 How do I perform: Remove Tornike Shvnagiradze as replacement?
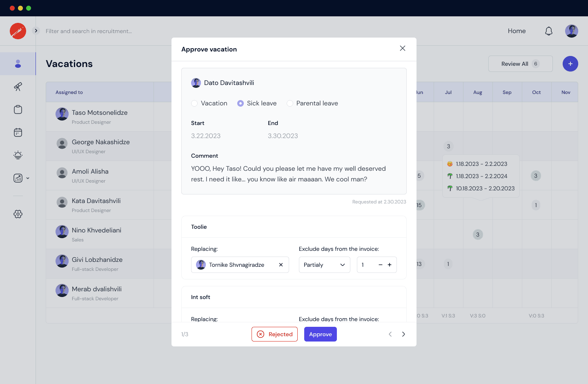coord(281,265)
